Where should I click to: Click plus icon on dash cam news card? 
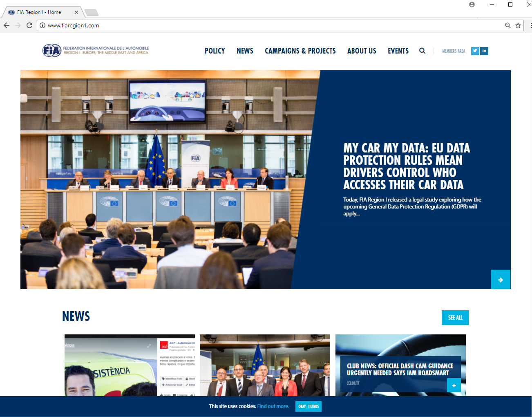454,385
